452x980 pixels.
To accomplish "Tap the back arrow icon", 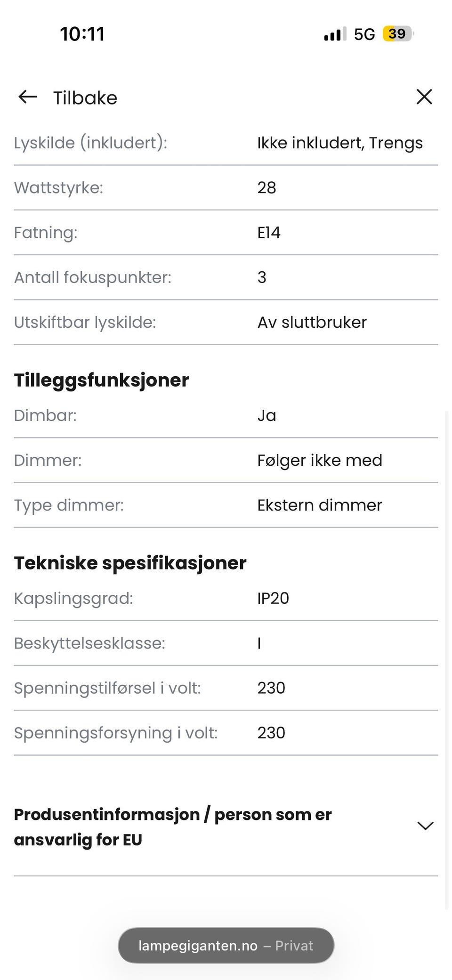I will click(27, 97).
